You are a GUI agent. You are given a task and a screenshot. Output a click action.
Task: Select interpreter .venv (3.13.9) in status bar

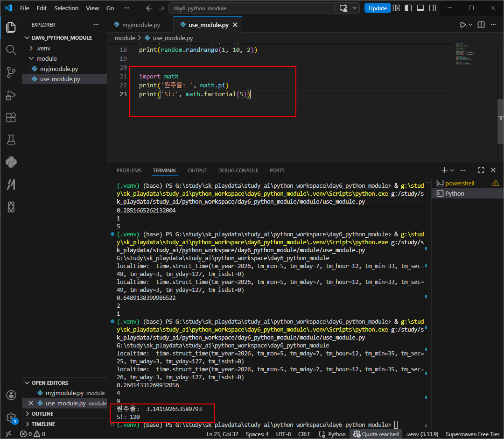click(x=422, y=434)
